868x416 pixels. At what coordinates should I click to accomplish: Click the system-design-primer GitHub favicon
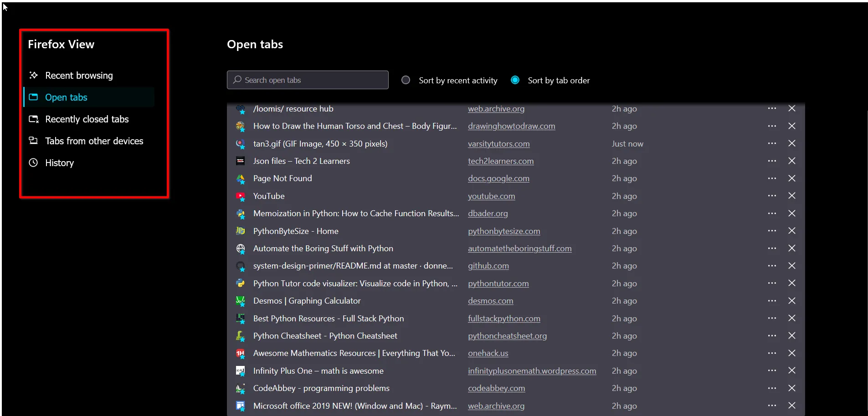(x=240, y=266)
